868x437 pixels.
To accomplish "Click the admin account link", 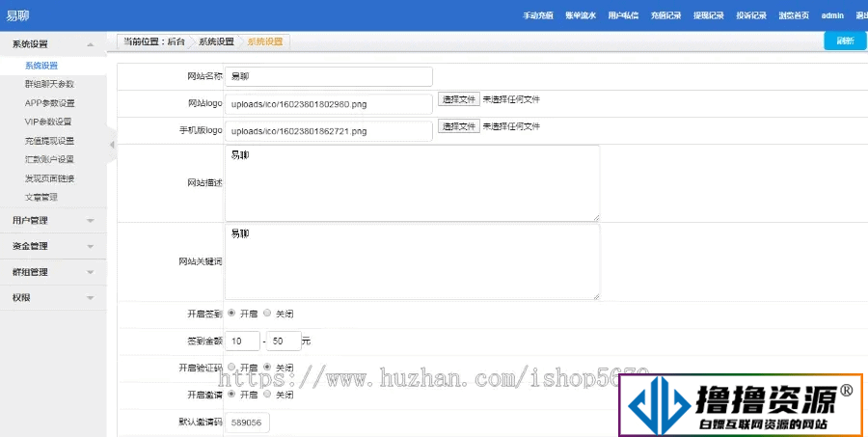I will [832, 15].
